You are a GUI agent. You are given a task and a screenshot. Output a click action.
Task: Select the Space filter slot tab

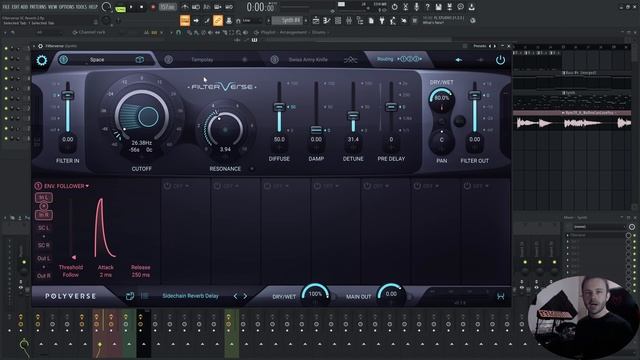click(x=97, y=60)
